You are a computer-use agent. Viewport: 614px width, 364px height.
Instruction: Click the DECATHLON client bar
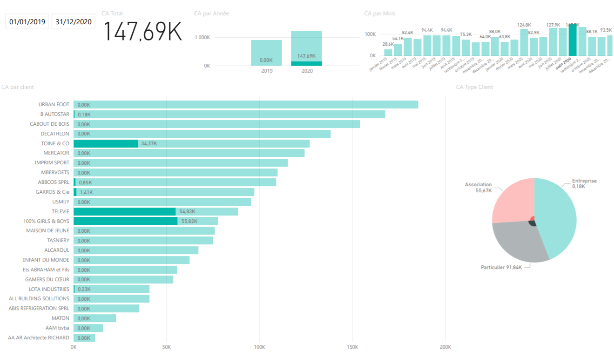tap(202, 134)
